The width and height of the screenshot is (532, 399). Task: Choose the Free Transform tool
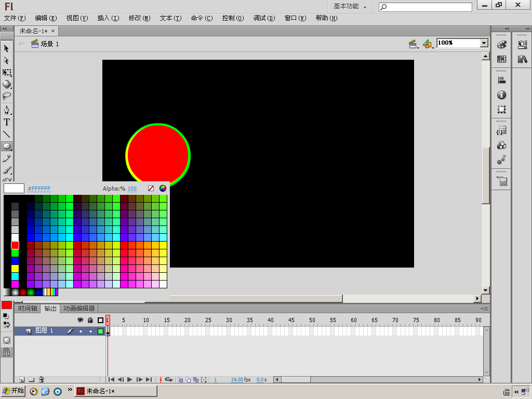click(7, 72)
